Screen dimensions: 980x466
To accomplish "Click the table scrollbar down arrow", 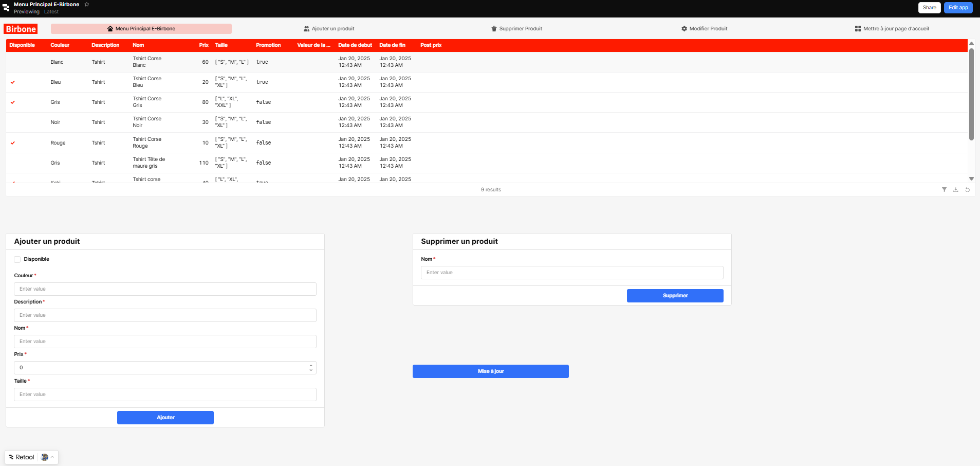I will tap(971, 178).
